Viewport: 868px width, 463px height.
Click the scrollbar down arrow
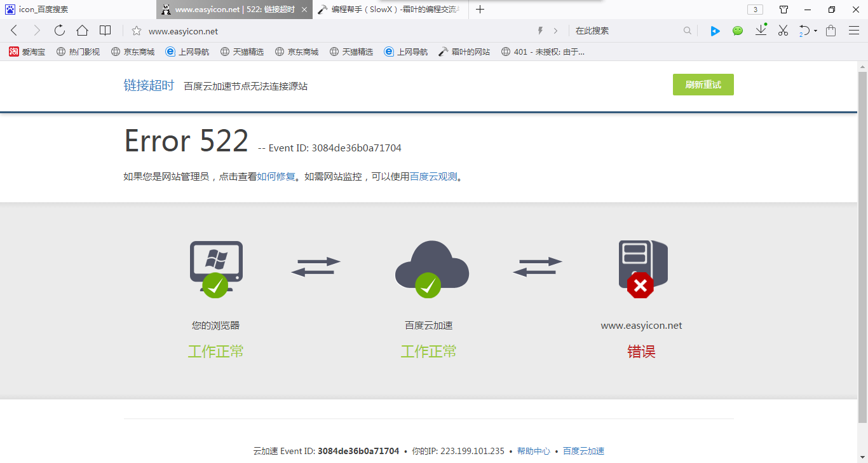click(x=862, y=457)
